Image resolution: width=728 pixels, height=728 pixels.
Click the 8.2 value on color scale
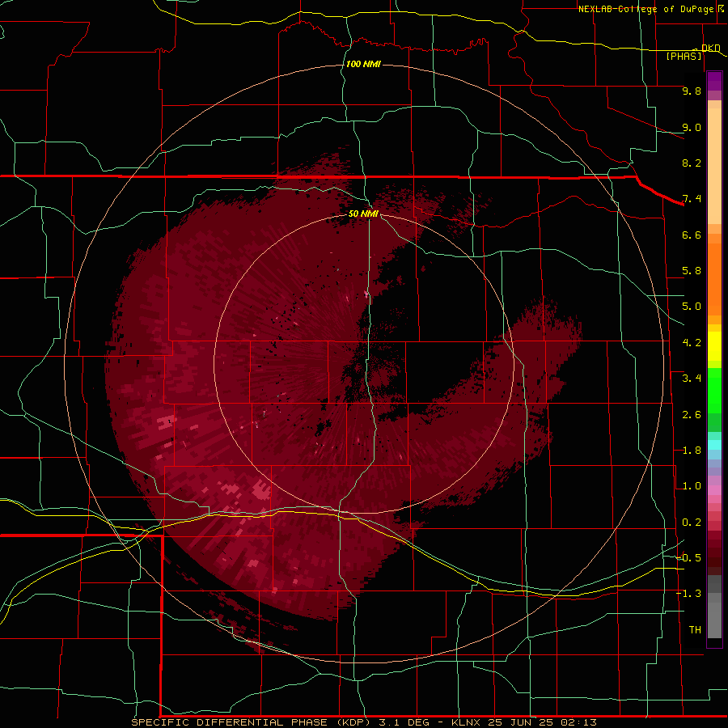click(692, 163)
